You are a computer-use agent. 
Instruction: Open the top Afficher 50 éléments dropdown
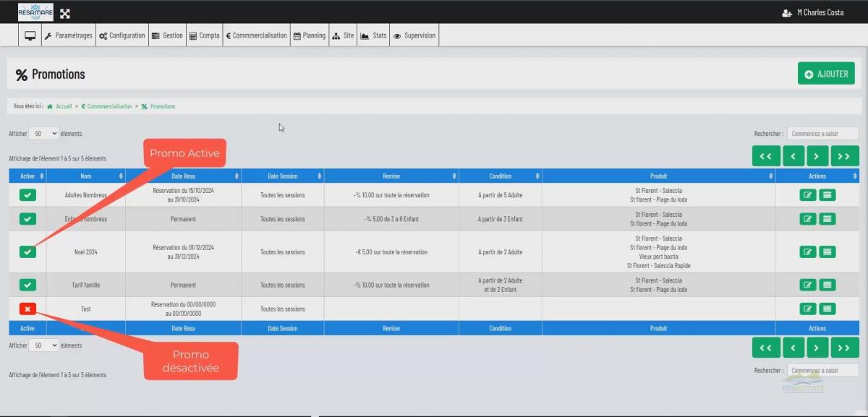coord(44,134)
